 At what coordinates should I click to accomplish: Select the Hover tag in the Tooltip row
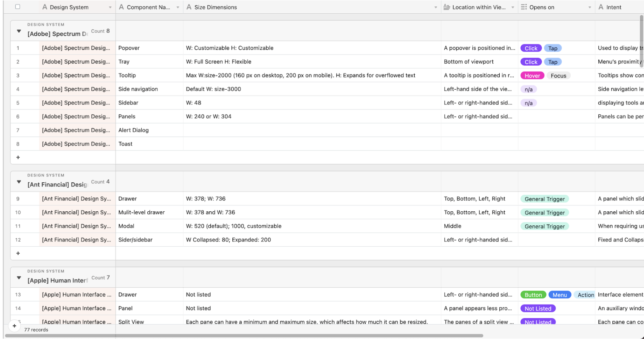coord(532,76)
